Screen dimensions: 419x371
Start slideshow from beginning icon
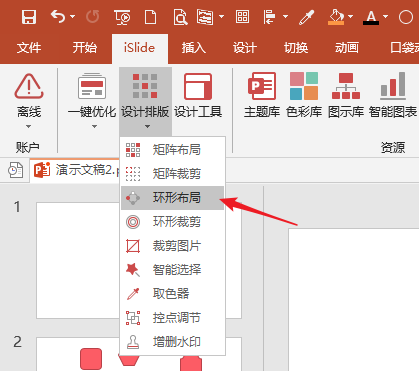pos(122,17)
